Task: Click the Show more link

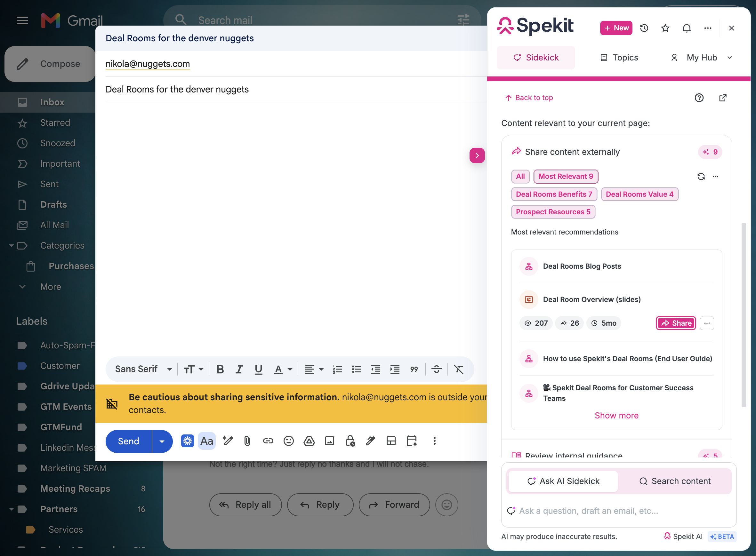Action: [616, 415]
